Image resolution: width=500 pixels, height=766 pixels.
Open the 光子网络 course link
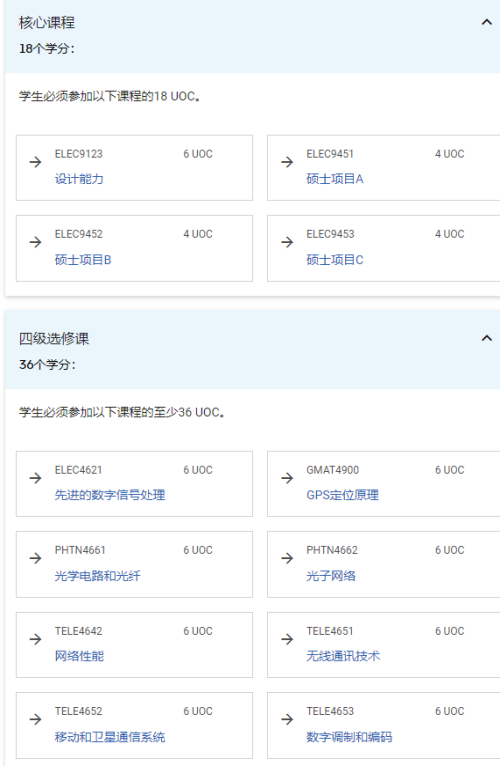pos(331,575)
